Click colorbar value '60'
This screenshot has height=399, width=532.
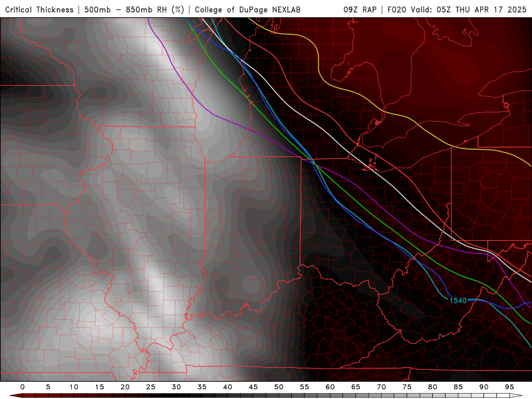(330, 387)
